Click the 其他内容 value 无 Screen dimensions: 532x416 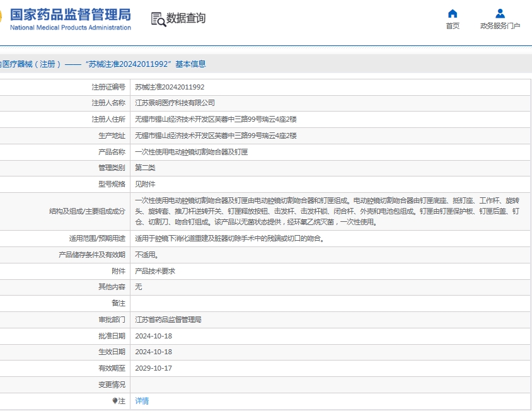point(139,287)
